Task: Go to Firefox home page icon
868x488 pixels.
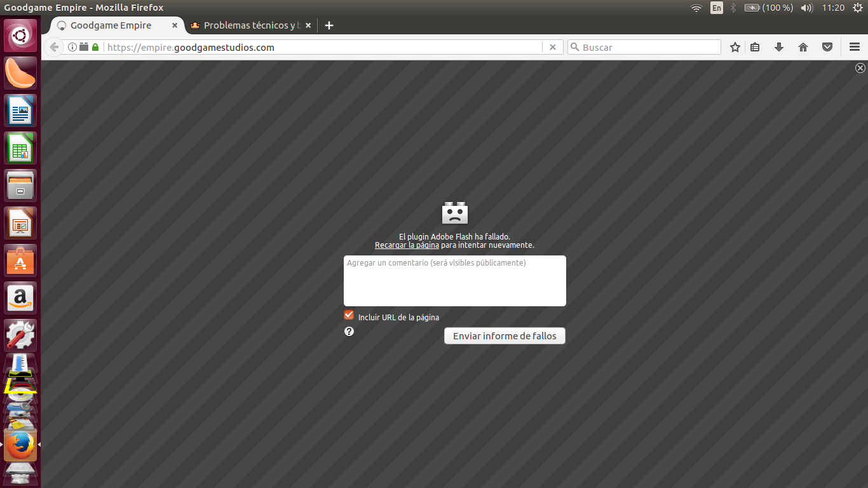Action: tap(803, 47)
